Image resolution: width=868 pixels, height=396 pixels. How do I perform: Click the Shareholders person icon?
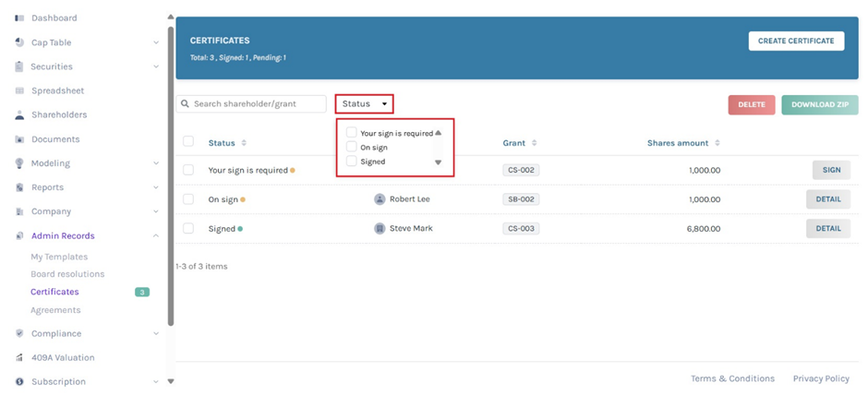point(19,115)
